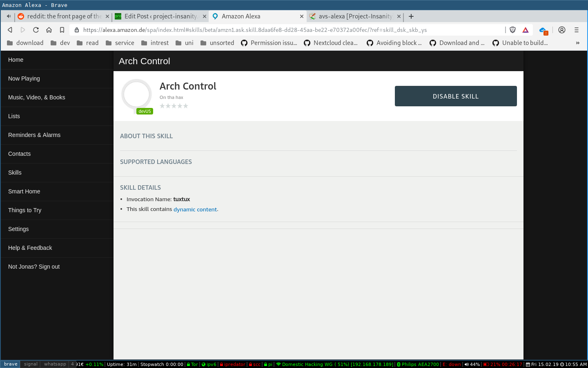
Task: Close the reddit tab
Action: [107, 16]
